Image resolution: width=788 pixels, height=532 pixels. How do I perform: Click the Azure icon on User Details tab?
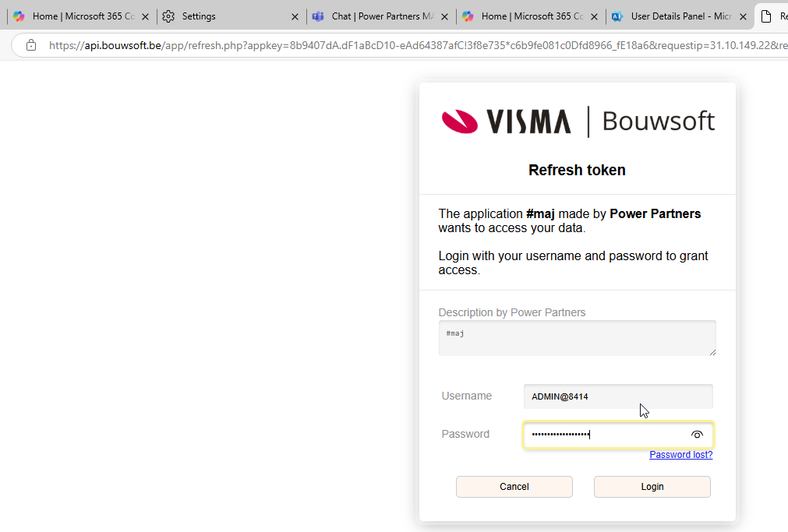[617, 16]
